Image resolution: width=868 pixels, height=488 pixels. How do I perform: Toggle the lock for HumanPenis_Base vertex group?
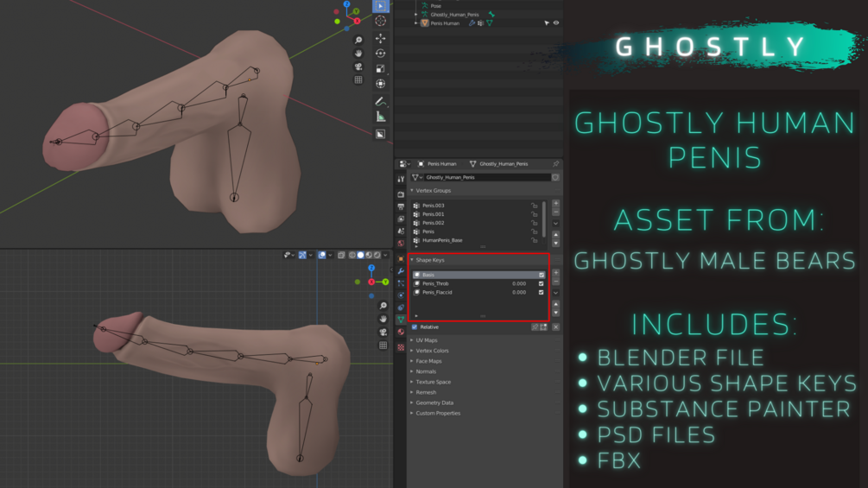pos(535,240)
